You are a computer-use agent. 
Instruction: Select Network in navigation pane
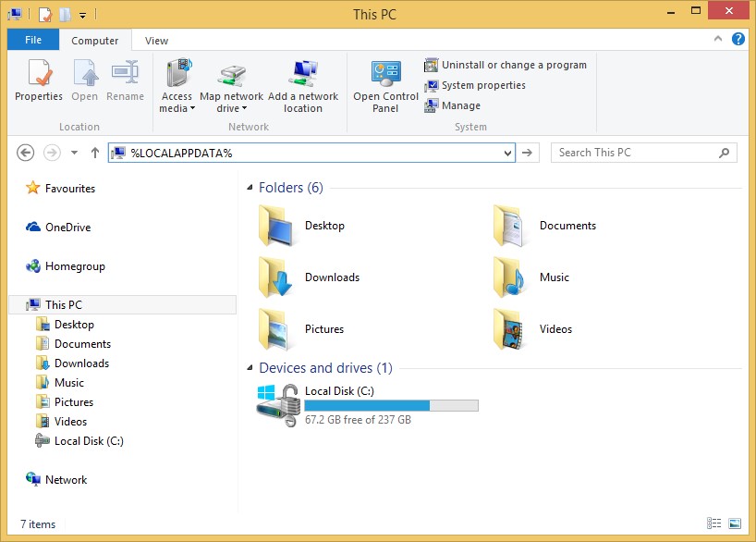[56, 479]
